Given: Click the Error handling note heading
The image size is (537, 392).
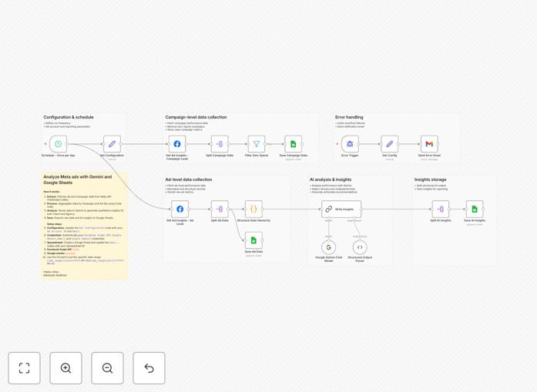Looking at the screenshot, I should coord(349,117).
